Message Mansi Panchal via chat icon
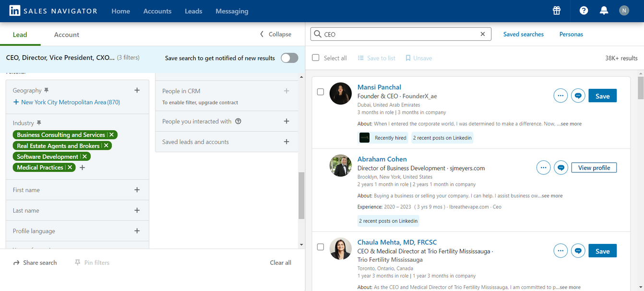The image size is (644, 291). pyautogui.click(x=578, y=96)
